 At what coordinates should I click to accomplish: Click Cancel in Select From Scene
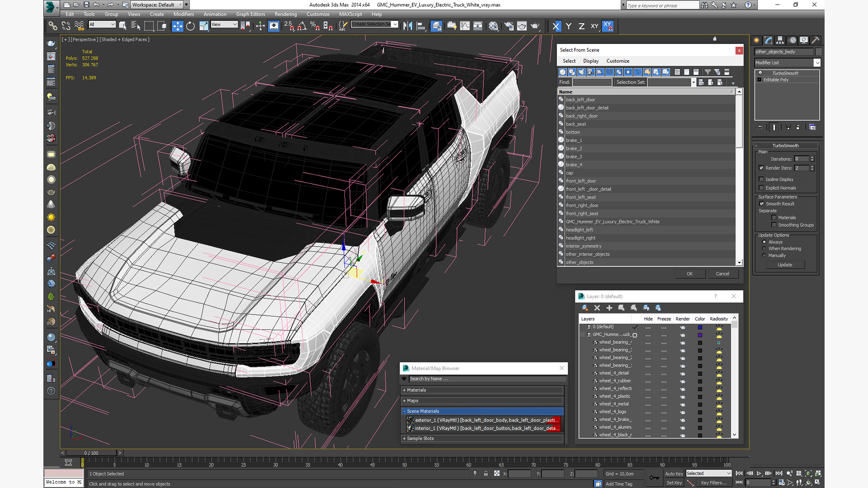click(722, 274)
